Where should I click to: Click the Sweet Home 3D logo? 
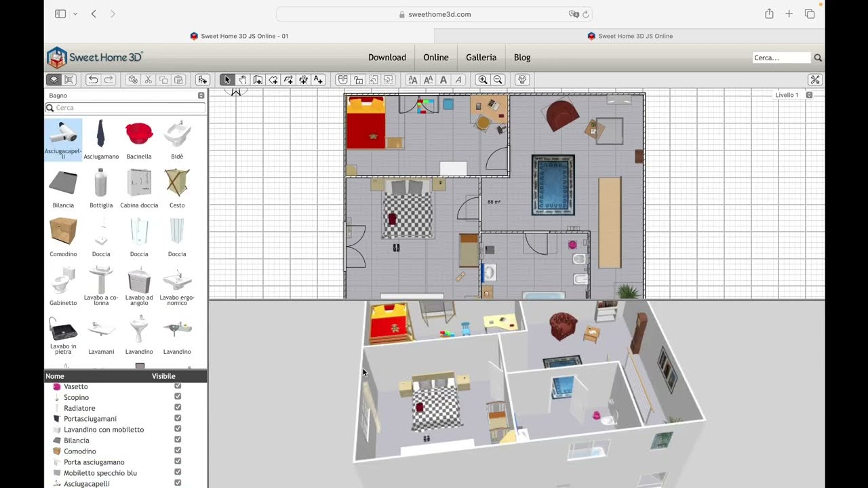95,58
